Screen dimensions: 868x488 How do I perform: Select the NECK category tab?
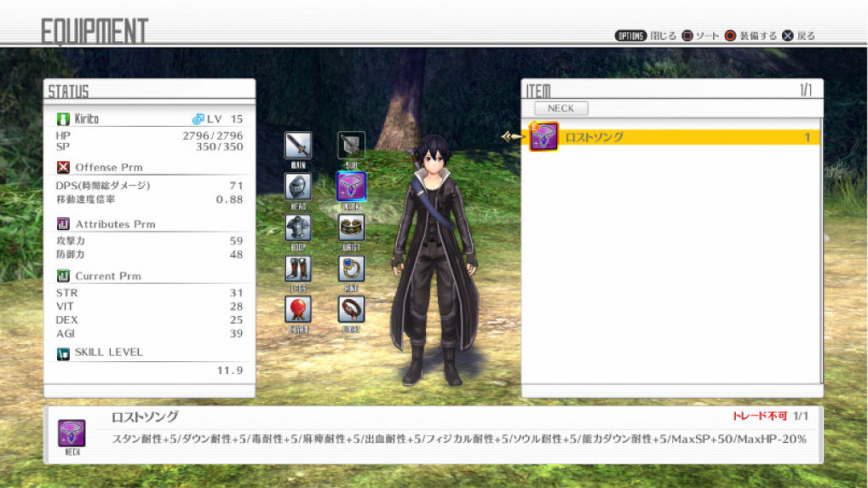(560, 108)
